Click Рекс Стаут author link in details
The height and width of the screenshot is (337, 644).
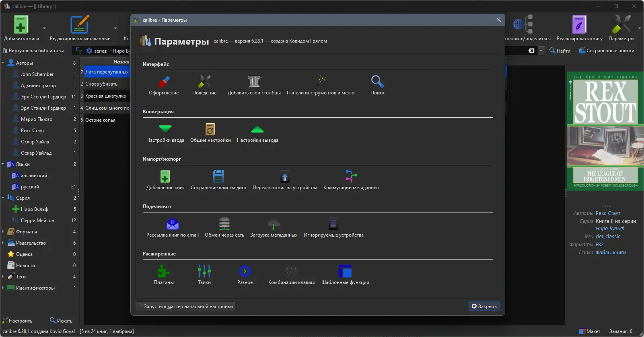coord(608,213)
